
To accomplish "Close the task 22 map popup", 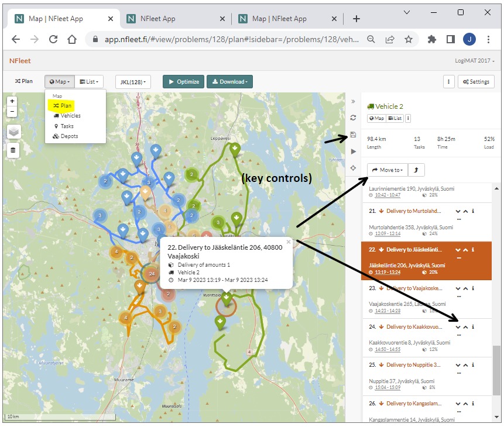I will (x=289, y=242).
